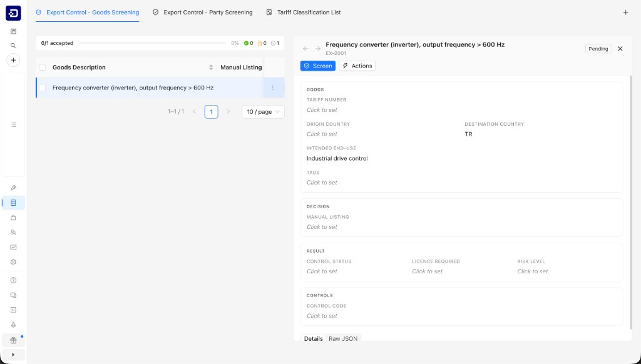The height and width of the screenshot is (364, 641).
Task: Set the Origin Country field
Action: (322, 134)
